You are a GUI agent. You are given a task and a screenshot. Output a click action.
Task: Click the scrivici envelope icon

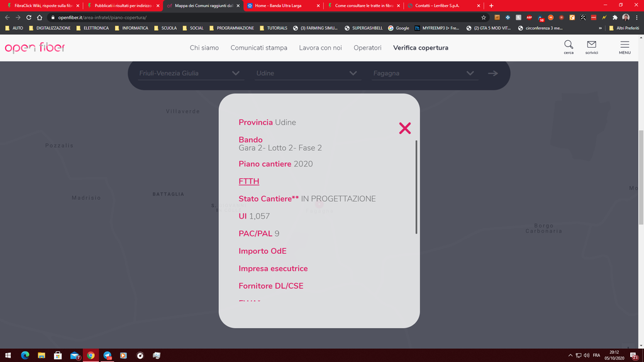591,47
